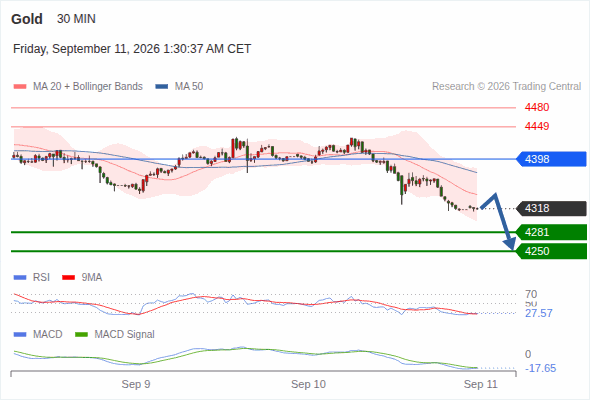Image resolution: width=590 pixels, height=400 pixels.
Task: Click the 4480 resistance level label
Action: (537, 108)
